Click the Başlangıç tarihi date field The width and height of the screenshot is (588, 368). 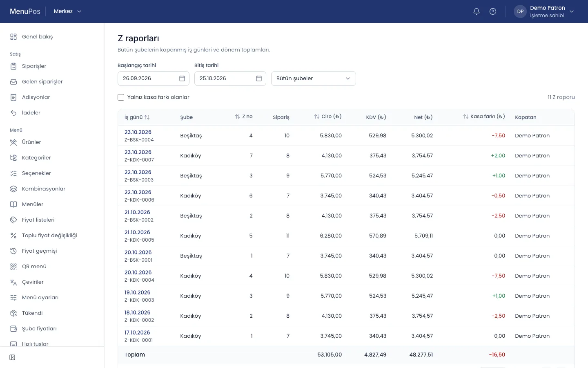pos(154,79)
